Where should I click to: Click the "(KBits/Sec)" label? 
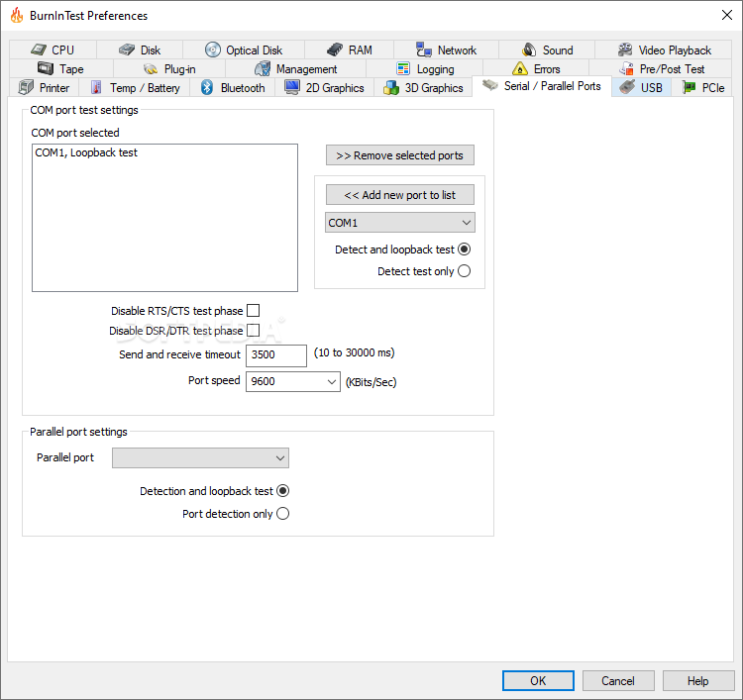[x=371, y=382]
